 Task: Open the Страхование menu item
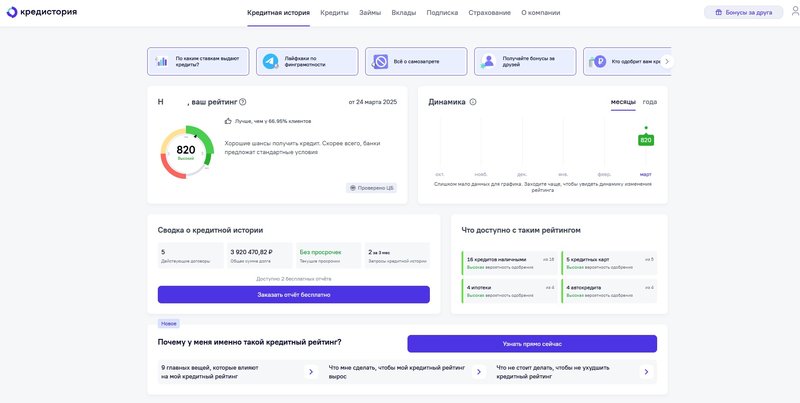coord(489,13)
